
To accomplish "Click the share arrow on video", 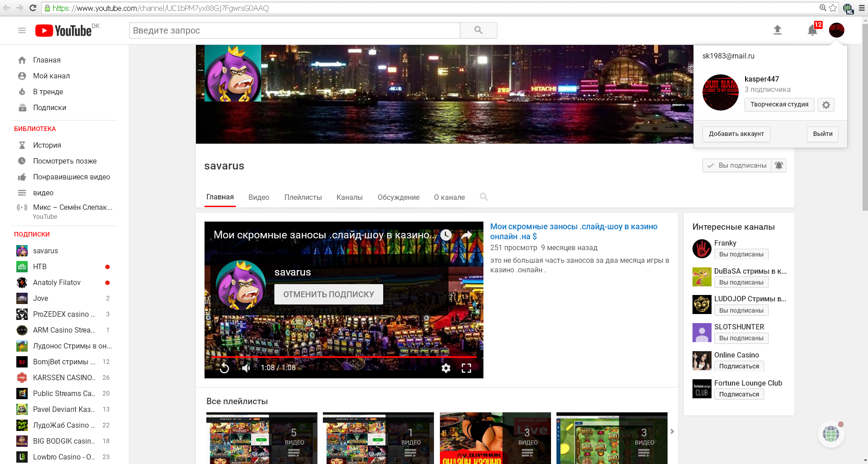I will click(467, 235).
